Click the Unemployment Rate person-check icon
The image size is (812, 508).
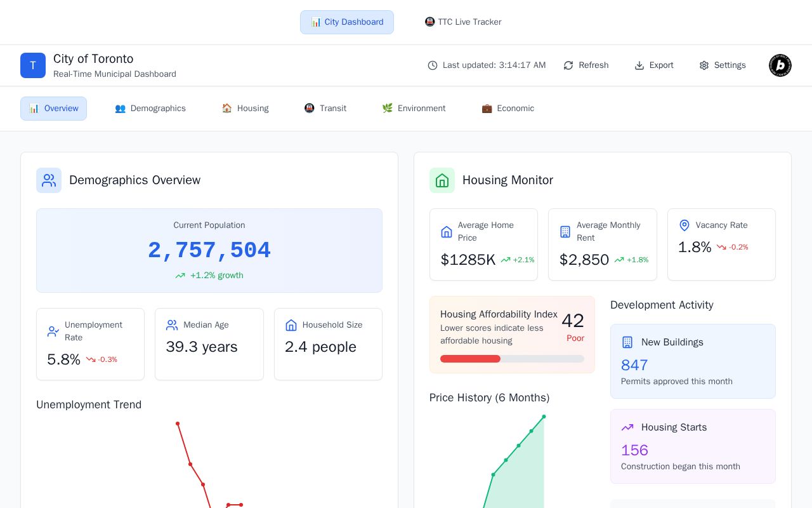click(x=53, y=331)
